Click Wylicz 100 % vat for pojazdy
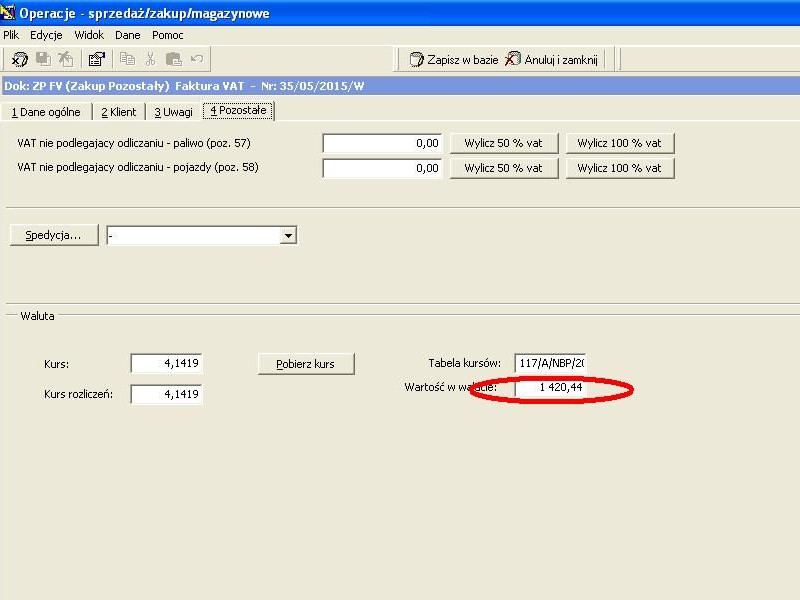Image resolution: width=800 pixels, height=600 pixels. (619, 168)
